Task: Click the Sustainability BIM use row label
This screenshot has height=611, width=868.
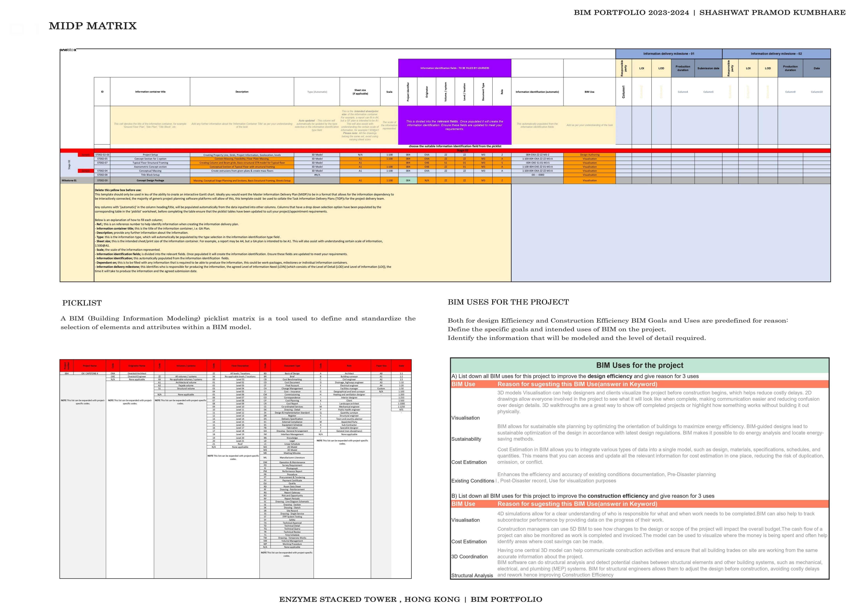Action: click(466, 439)
